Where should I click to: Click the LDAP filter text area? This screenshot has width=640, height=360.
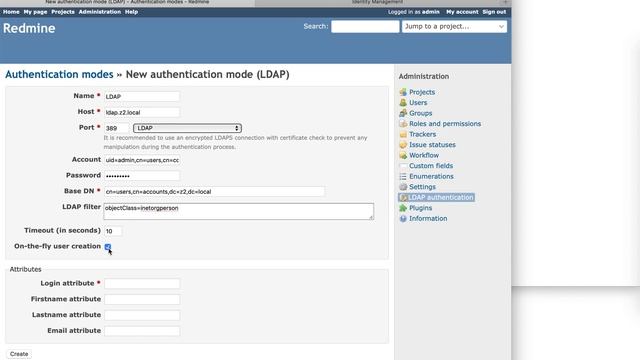click(x=238, y=211)
